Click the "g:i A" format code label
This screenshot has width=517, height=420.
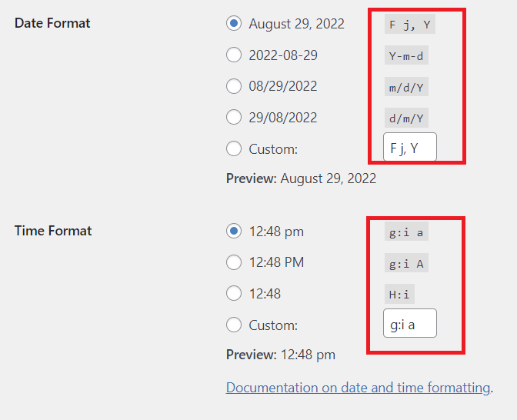(406, 263)
